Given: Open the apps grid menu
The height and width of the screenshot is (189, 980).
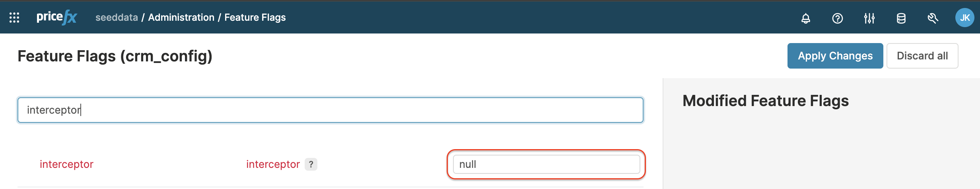Looking at the screenshot, I should point(14,18).
